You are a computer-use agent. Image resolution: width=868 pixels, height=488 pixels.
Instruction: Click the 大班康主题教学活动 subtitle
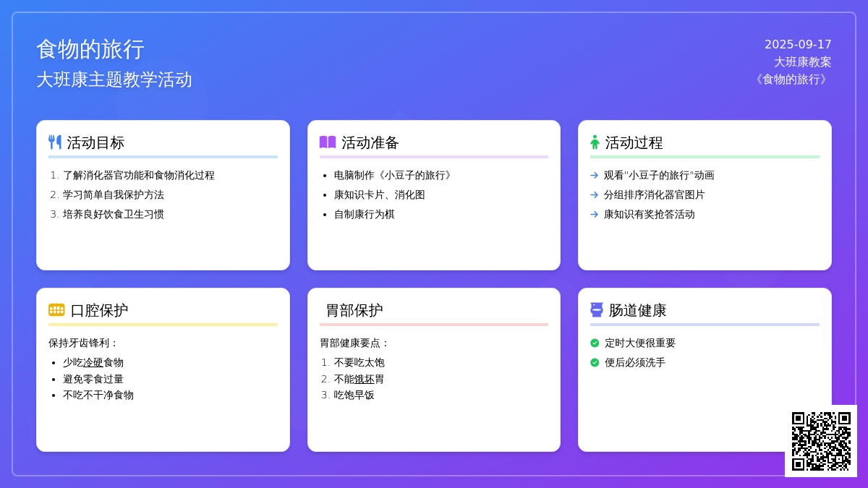pyautogui.click(x=114, y=80)
